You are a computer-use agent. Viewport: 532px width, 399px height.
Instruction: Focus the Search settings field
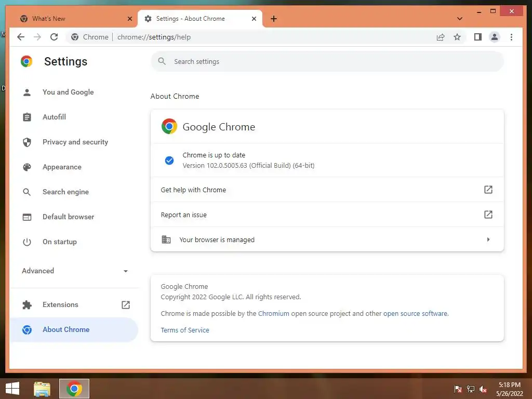[x=327, y=61]
